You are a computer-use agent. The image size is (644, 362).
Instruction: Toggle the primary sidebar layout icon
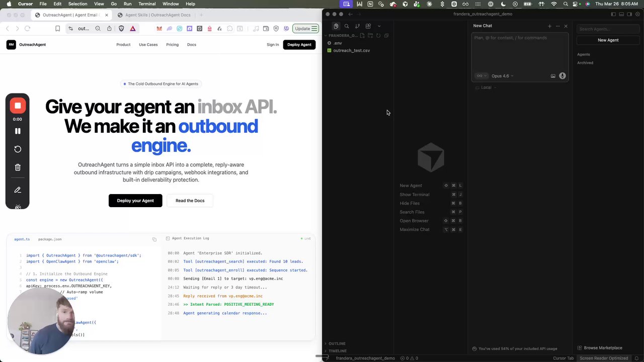[613, 14]
